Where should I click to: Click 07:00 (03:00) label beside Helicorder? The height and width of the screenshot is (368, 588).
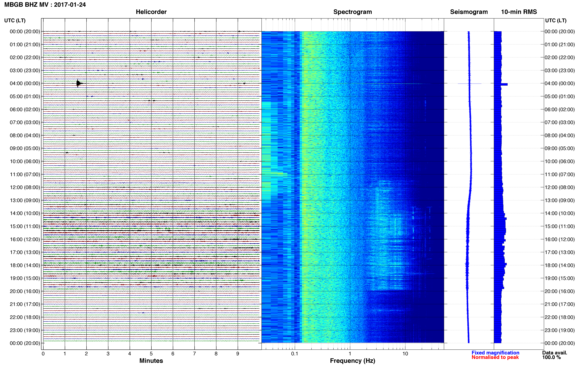pyautogui.click(x=25, y=122)
